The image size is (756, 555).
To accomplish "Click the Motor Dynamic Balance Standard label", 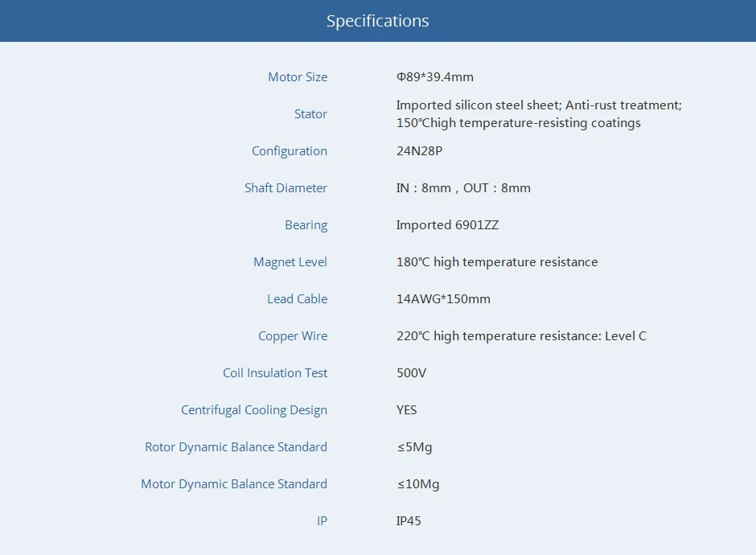I will pos(234,484).
